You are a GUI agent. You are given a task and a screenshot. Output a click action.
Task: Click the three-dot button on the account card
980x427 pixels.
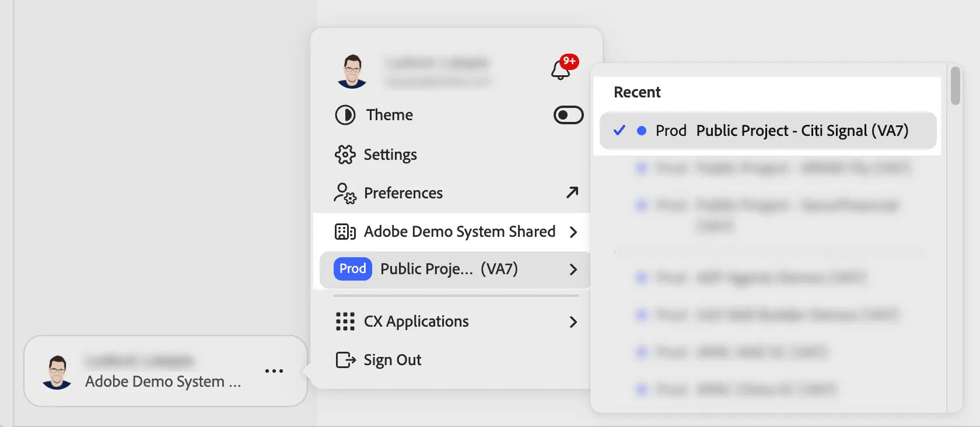274,371
